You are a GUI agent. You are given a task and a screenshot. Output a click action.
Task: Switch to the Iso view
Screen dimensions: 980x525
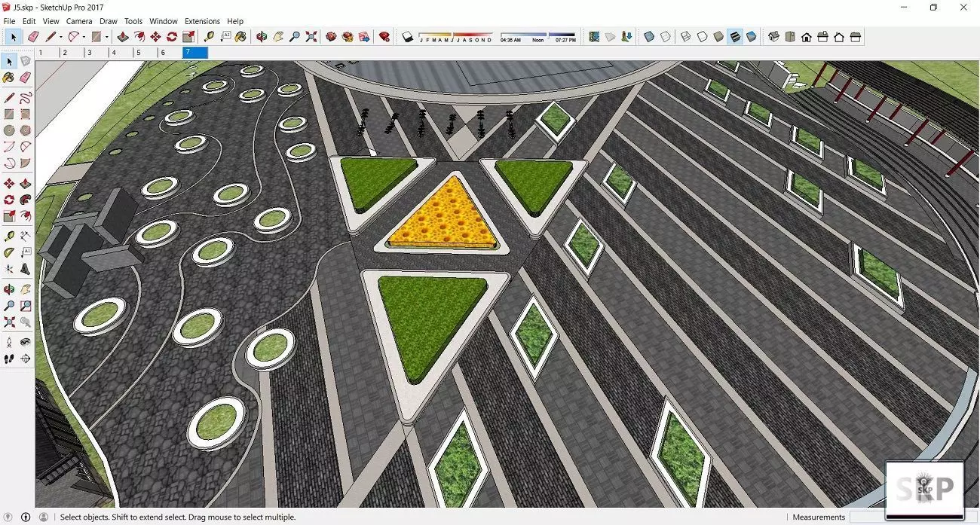pos(773,37)
